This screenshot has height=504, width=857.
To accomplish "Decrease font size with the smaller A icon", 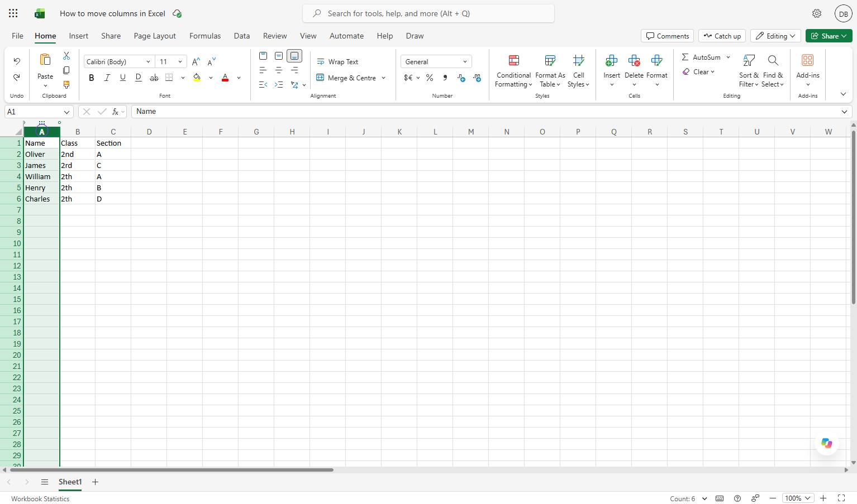I will [x=211, y=62].
